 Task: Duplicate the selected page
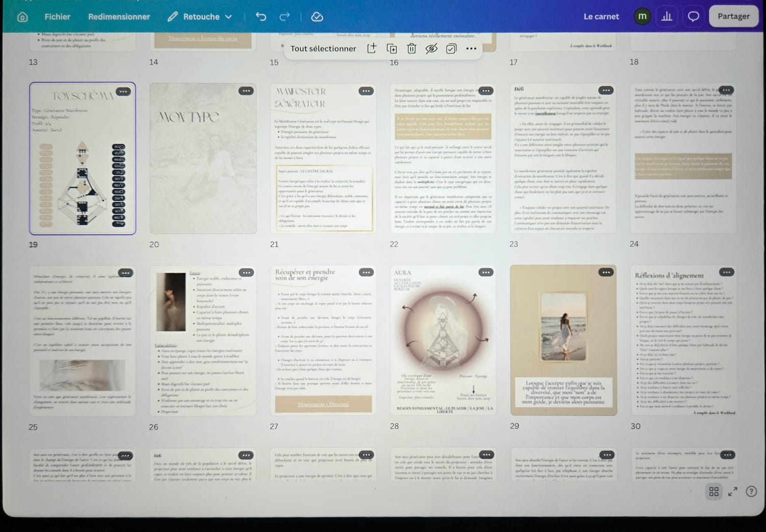point(392,49)
